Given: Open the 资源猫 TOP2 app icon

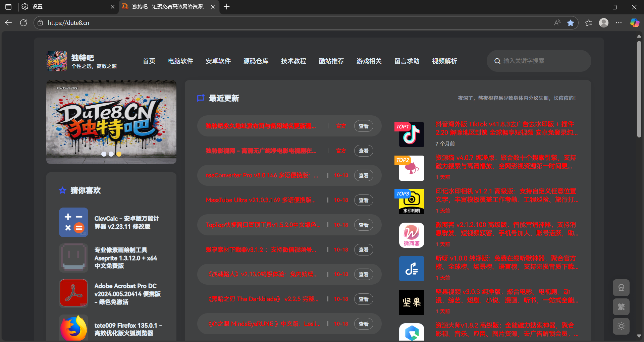Looking at the screenshot, I should [x=412, y=168].
